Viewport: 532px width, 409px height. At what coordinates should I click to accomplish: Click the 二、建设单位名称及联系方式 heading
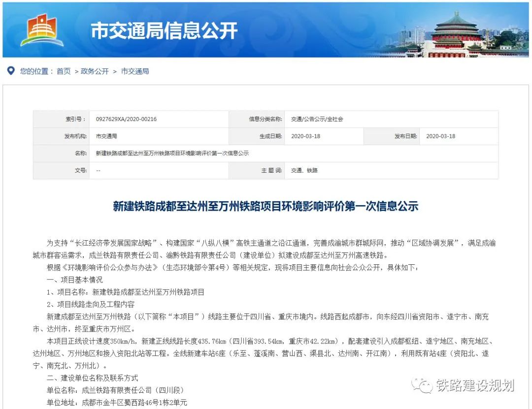92,378
